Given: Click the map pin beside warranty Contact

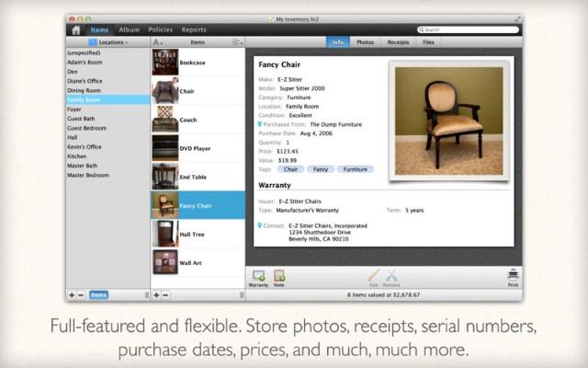Looking at the screenshot, I should tap(260, 224).
